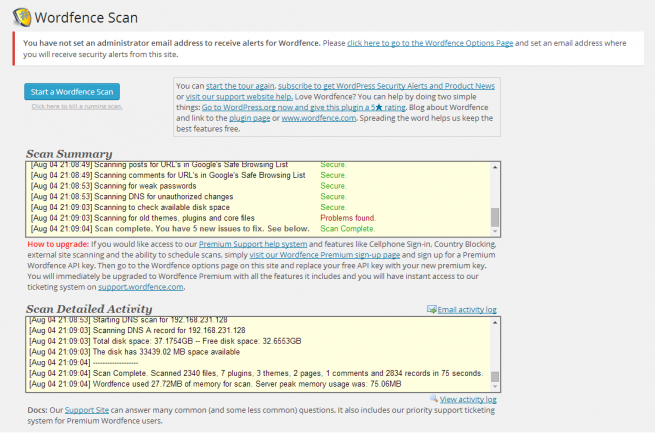Visit www.wordfence.com link
Image resolution: width=655 pixels, height=433 pixels.
click(319, 118)
